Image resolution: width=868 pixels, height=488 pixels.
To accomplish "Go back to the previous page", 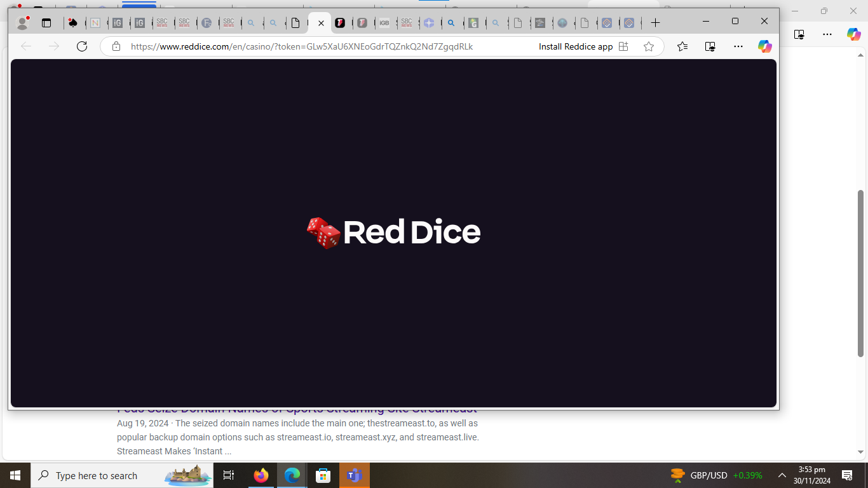I will pos(26,46).
